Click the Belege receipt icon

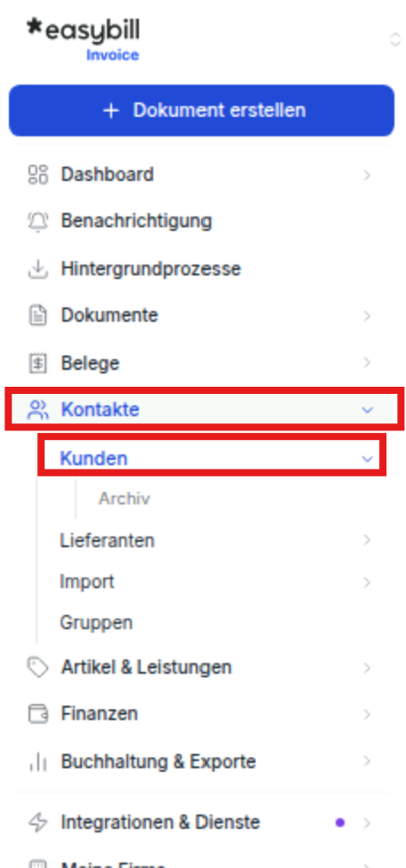pyautogui.click(x=37, y=364)
